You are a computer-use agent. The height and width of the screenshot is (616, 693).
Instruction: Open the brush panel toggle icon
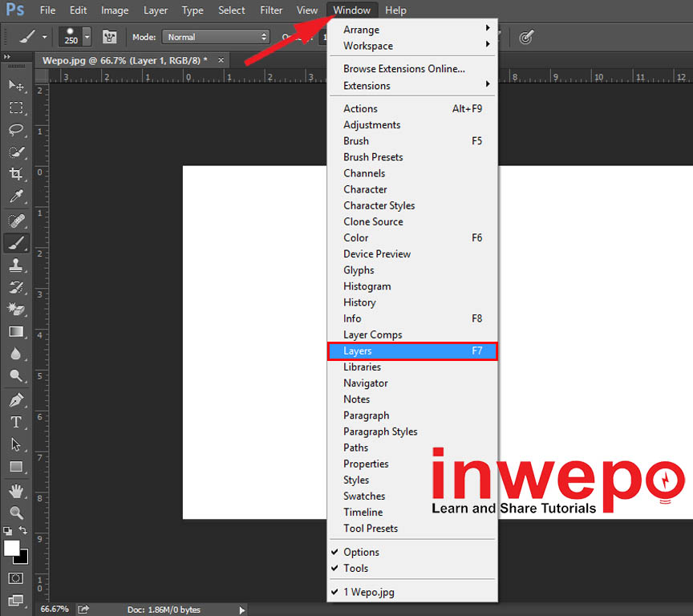tap(108, 37)
